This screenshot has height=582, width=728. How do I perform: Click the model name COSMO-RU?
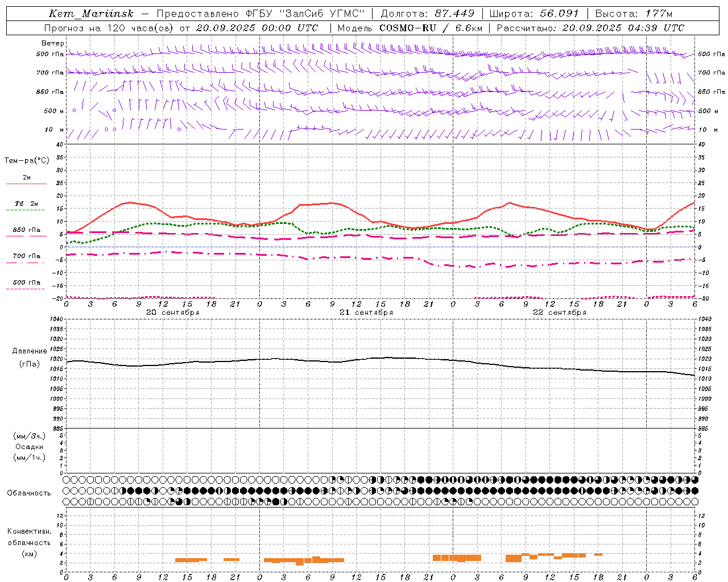[408, 28]
